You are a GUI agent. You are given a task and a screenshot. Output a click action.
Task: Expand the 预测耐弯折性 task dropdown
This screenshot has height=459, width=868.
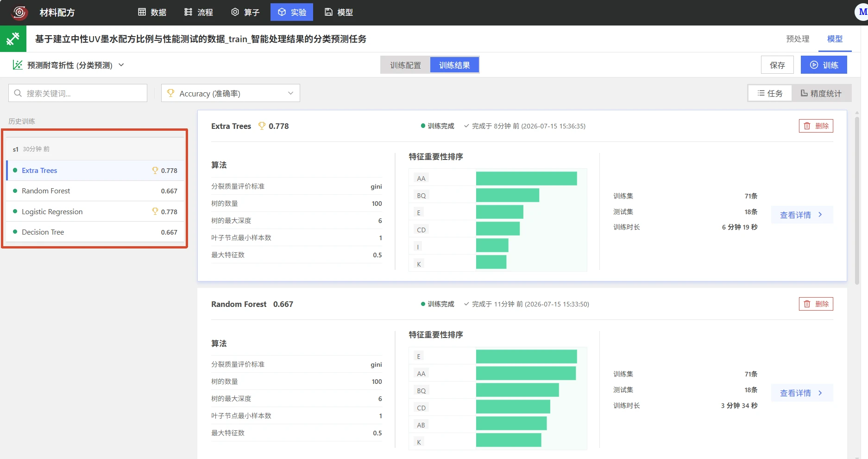click(x=121, y=65)
